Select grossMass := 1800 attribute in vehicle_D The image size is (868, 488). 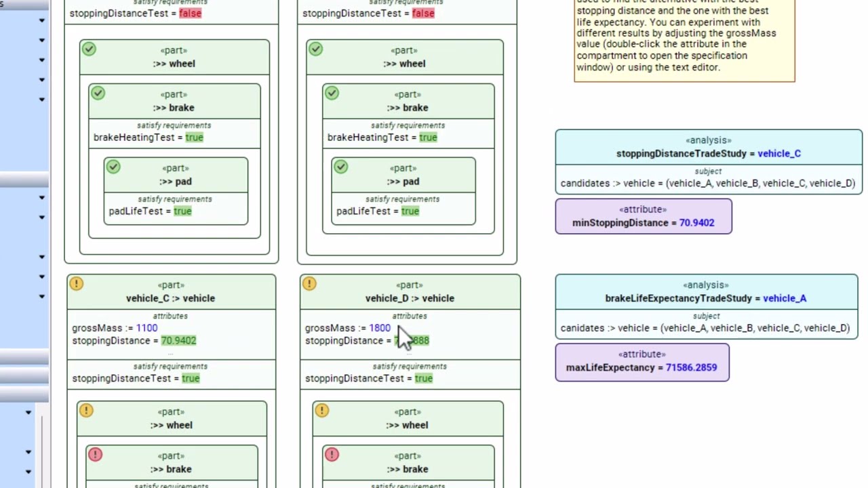pyautogui.click(x=348, y=328)
